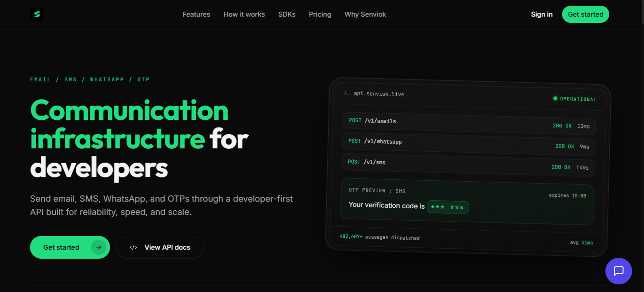The width and height of the screenshot is (644, 292).
Task: Click the Communication infrastructure heading
Action: pos(139,139)
